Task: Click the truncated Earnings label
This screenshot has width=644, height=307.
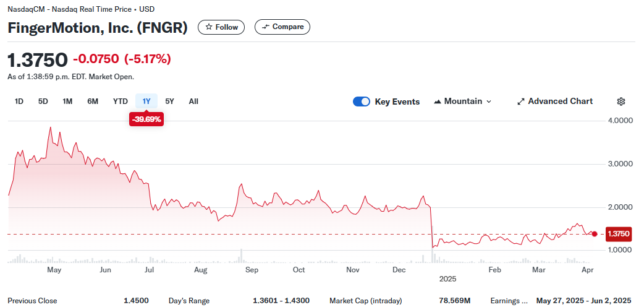Action: (x=509, y=301)
